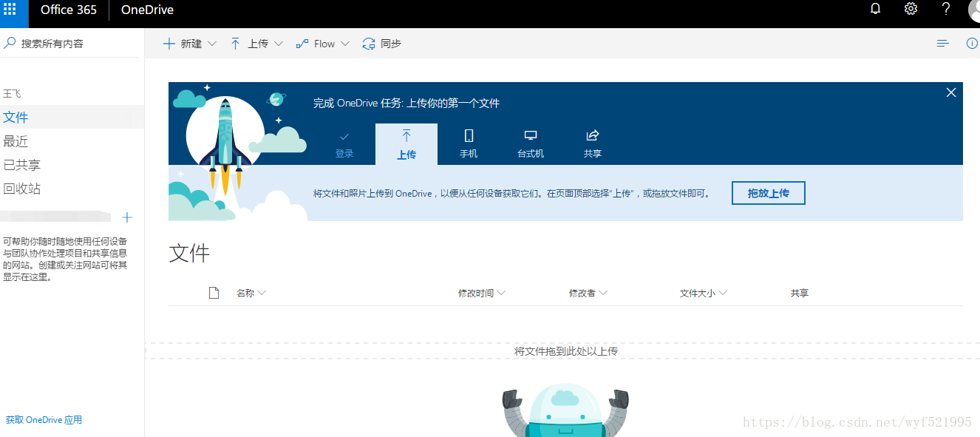The image size is (980, 437).
Task: Click the desktop monitor icon above 台式机
Action: [531, 135]
